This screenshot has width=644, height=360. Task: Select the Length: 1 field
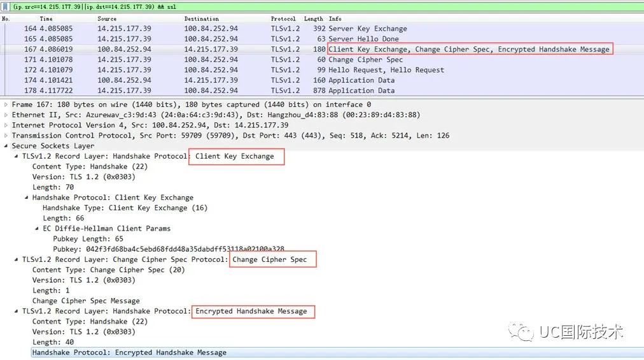point(51,291)
